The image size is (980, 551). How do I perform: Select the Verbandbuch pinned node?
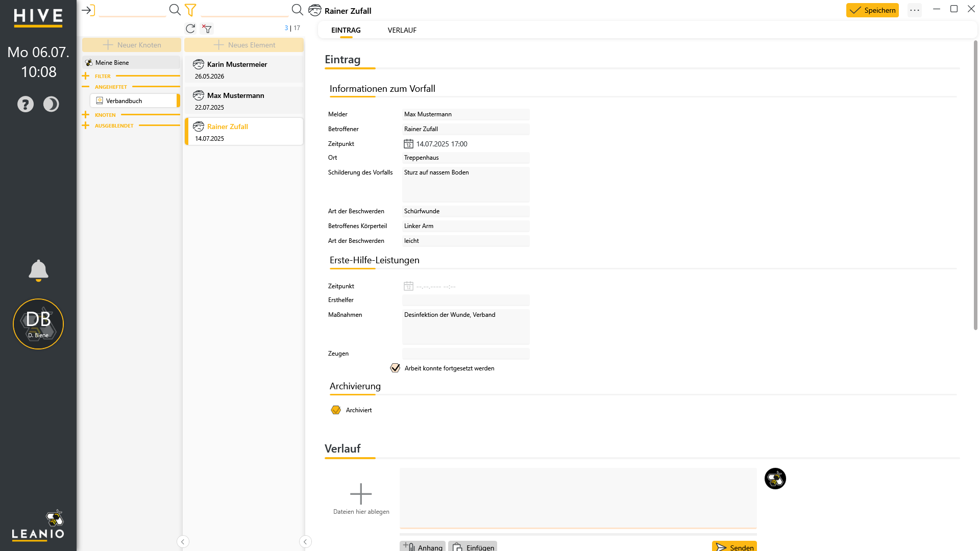[x=135, y=101]
